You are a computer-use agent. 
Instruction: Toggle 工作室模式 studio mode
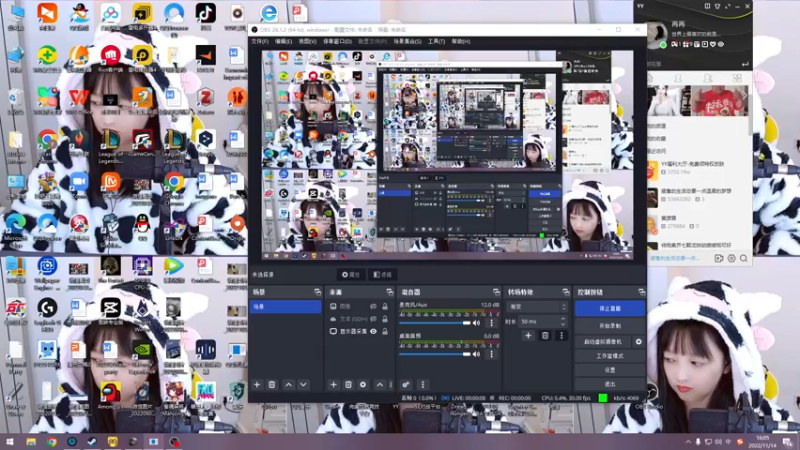click(610, 356)
